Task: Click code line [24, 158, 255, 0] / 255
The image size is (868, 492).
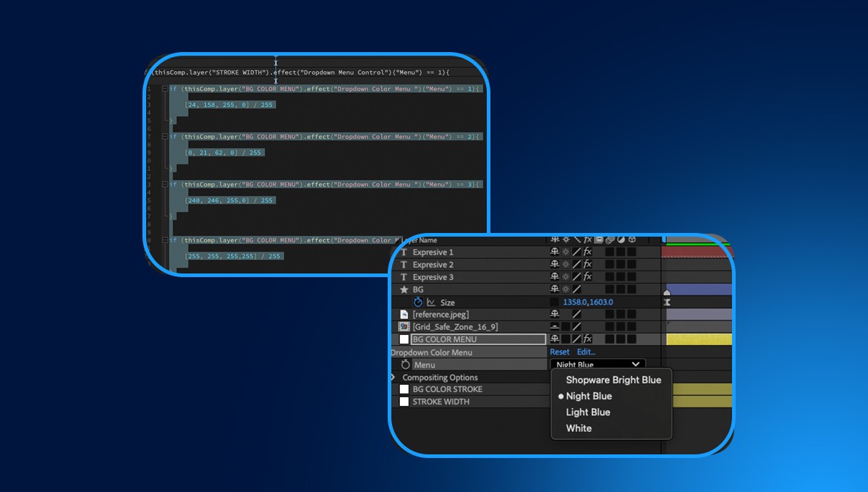Action: (229, 105)
